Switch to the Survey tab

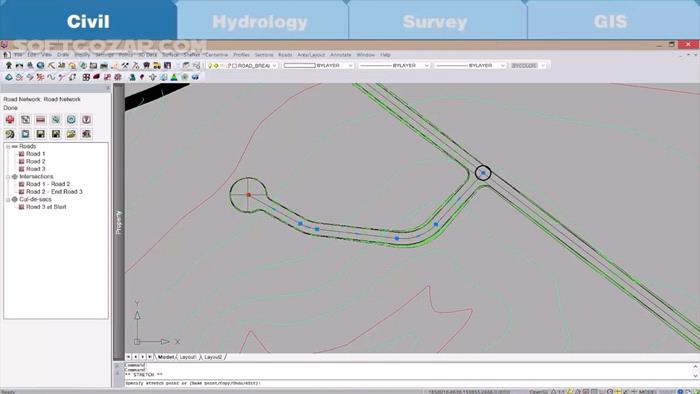coord(435,21)
